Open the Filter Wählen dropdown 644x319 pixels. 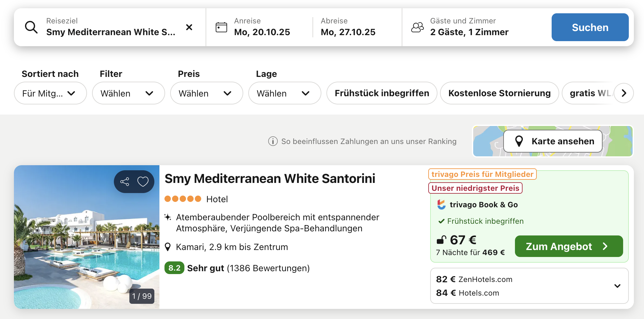tap(128, 93)
